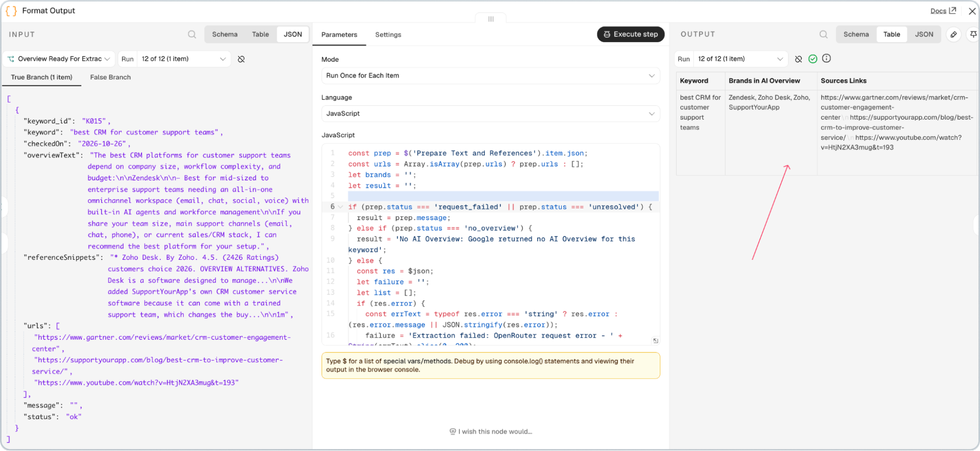
Task: Click the green success checkmark icon
Action: pos(813,59)
